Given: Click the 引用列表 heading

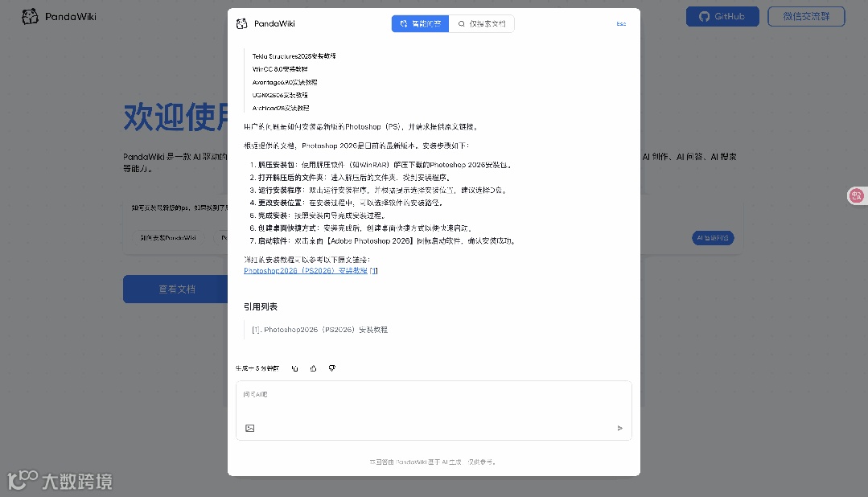Looking at the screenshot, I should point(261,306).
